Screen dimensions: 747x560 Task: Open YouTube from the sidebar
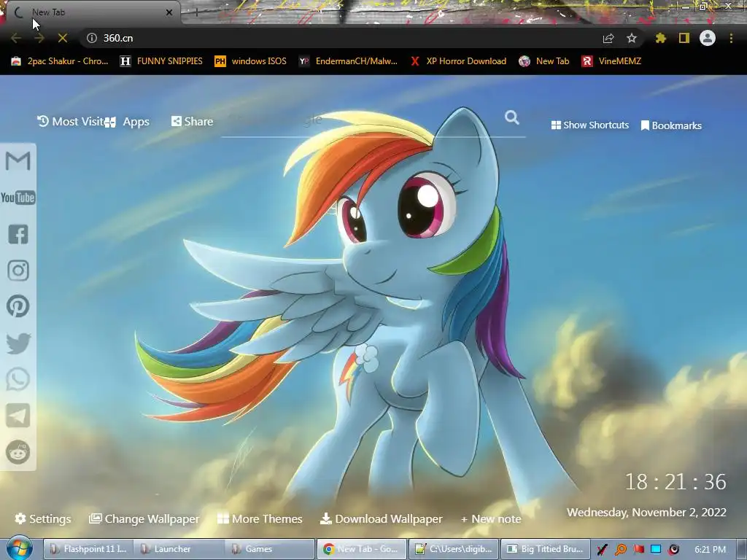18,198
